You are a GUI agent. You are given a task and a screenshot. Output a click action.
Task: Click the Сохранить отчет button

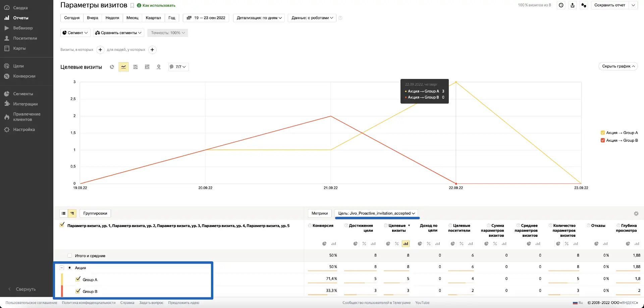(x=609, y=5)
